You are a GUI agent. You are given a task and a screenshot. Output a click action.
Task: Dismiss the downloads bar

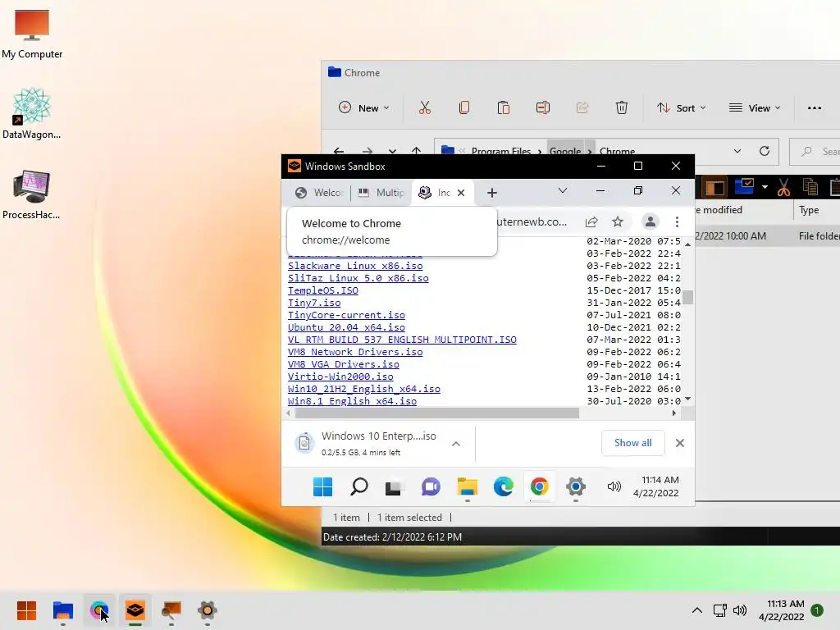(680, 443)
